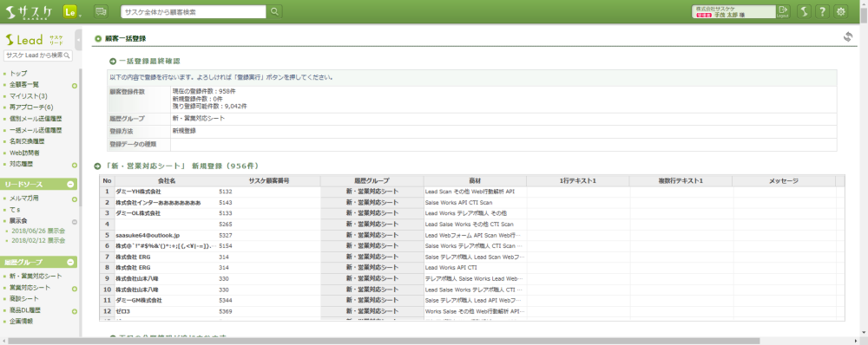This screenshot has width=868, height=345.
Task: Open 新・営業対応シート in the sidebar
Action: [36, 276]
